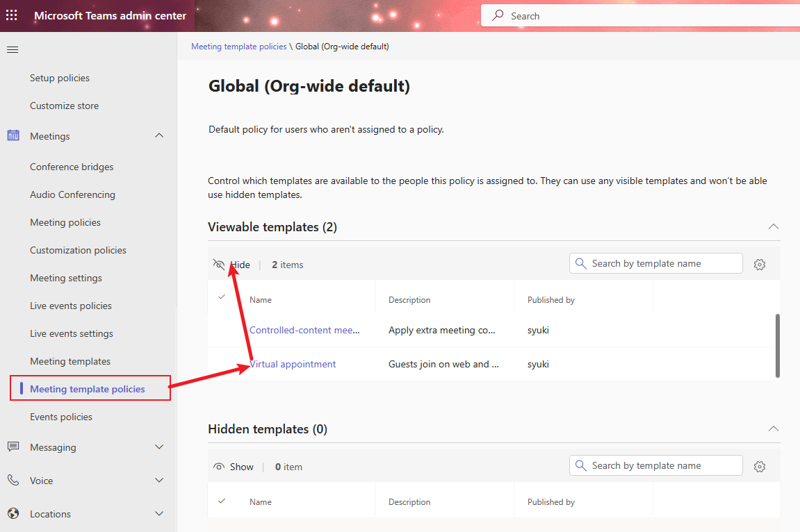Click 'Guests join on web and ...' description cell
800x532 pixels.
point(444,365)
